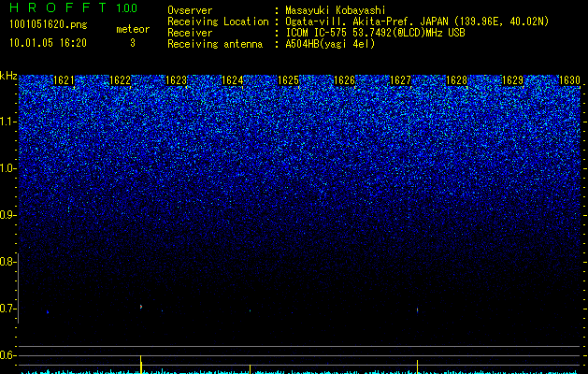
Task: Click the 1627 time marker
Action: (x=400, y=79)
